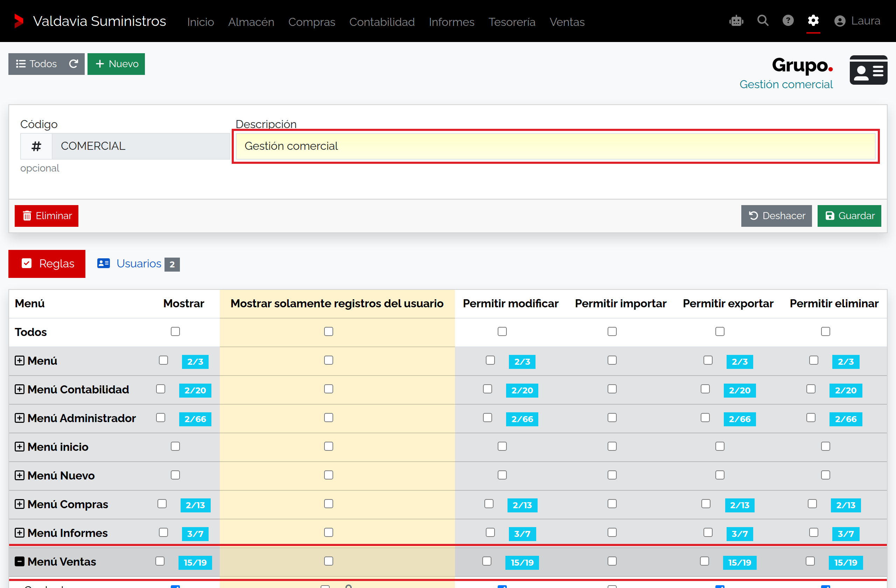Click the 2/20 badge in Contabilidad Mostrar column
This screenshot has width=896, height=588.
click(x=195, y=390)
